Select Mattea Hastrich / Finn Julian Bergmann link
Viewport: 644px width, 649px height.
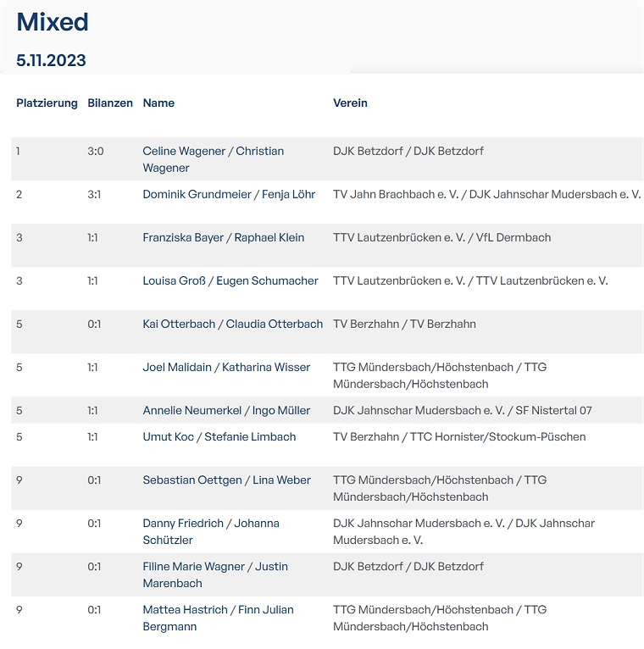click(218, 610)
